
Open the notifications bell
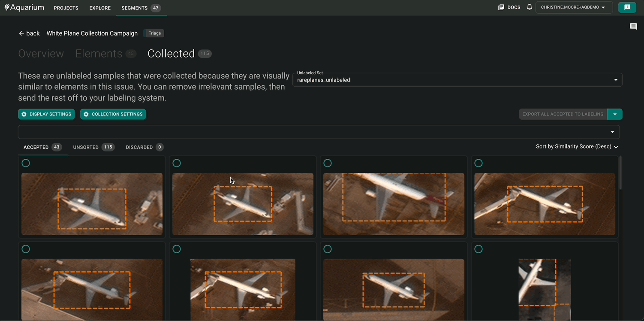coord(530,7)
